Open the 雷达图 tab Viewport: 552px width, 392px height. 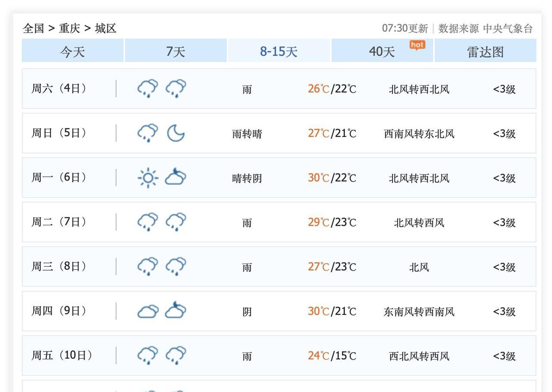[485, 51]
